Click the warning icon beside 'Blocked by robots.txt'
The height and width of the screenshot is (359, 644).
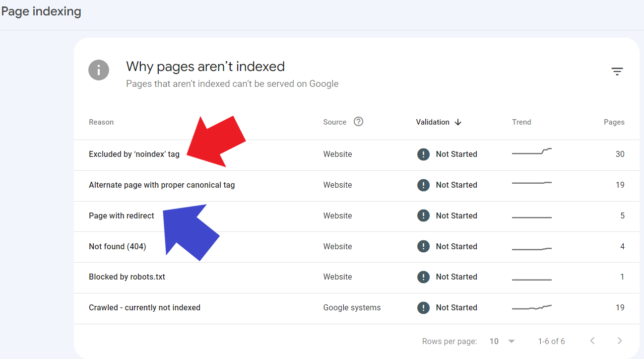coord(423,277)
